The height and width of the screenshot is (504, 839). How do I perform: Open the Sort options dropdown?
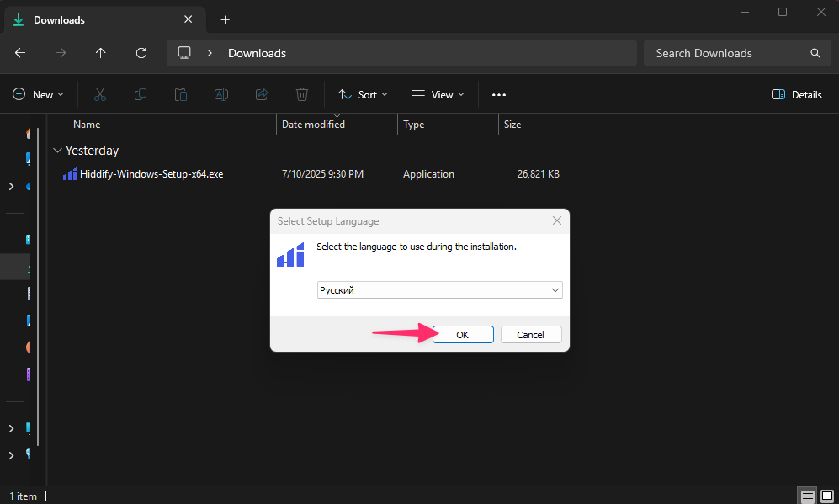coord(363,95)
